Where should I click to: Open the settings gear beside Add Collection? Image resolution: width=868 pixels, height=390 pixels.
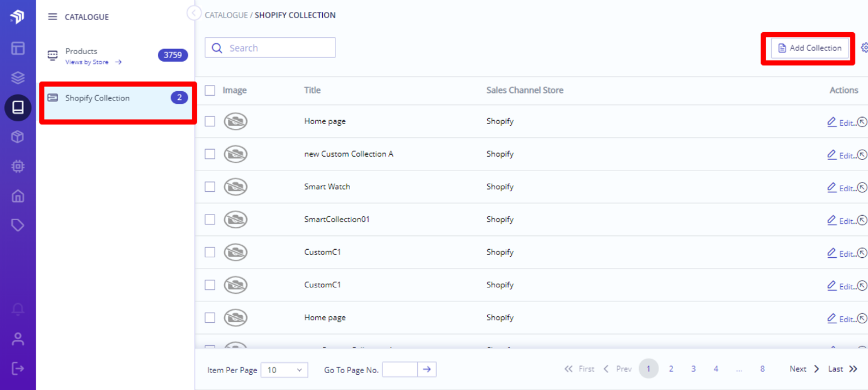864,48
